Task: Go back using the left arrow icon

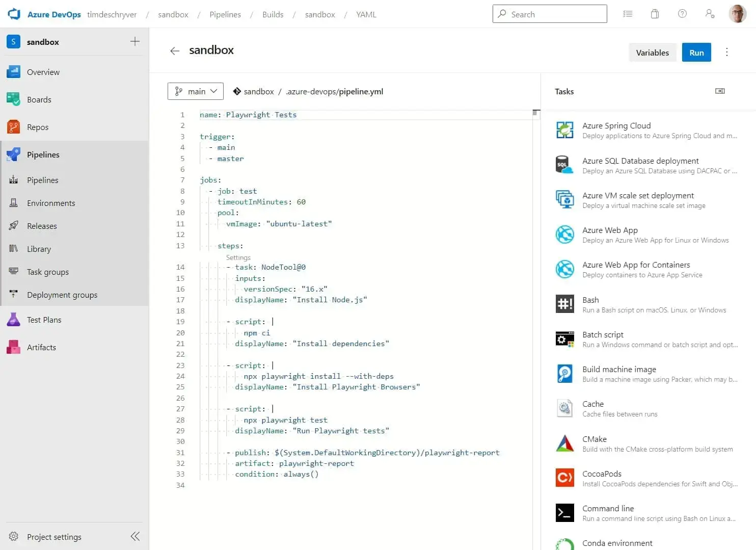Action: 175,50
